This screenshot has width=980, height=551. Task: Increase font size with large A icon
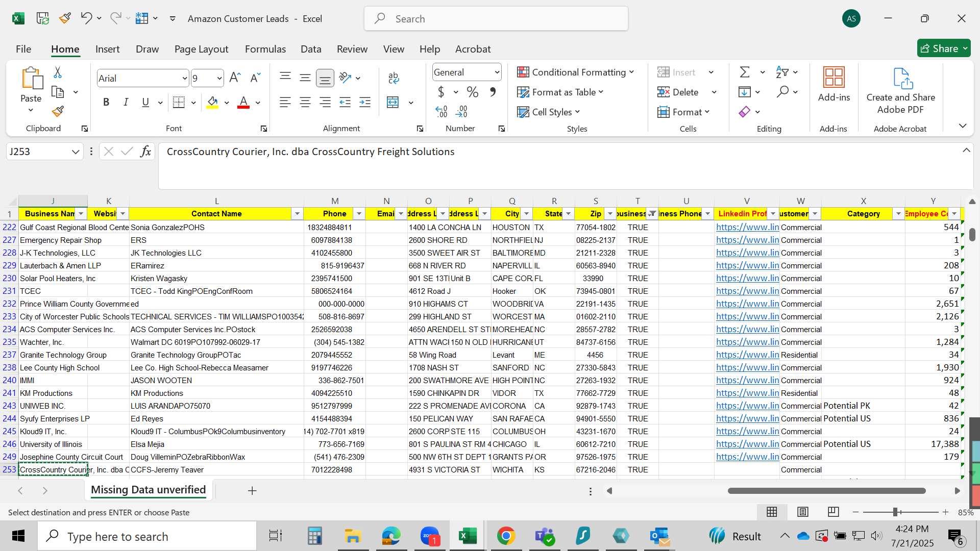(x=235, y=78)
